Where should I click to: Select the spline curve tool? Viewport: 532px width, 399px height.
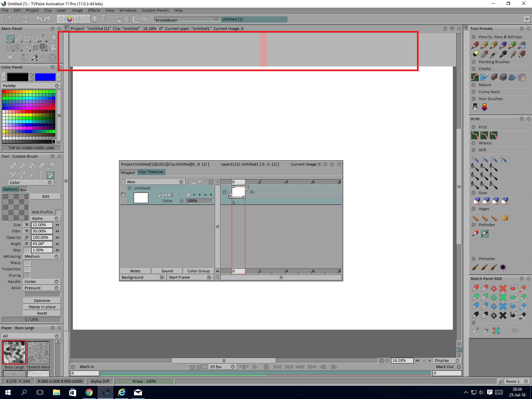[44, 39]
